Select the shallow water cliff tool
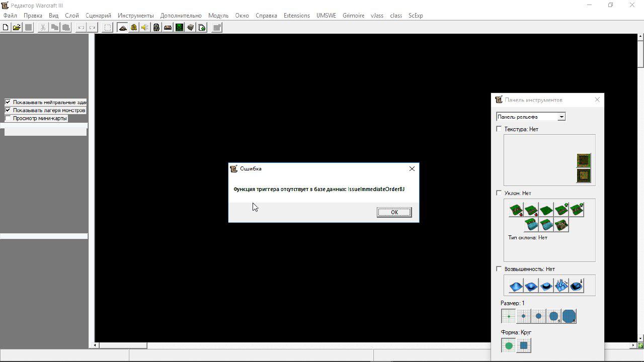This screenshot has height=362, width=644. tap(546, 225)
